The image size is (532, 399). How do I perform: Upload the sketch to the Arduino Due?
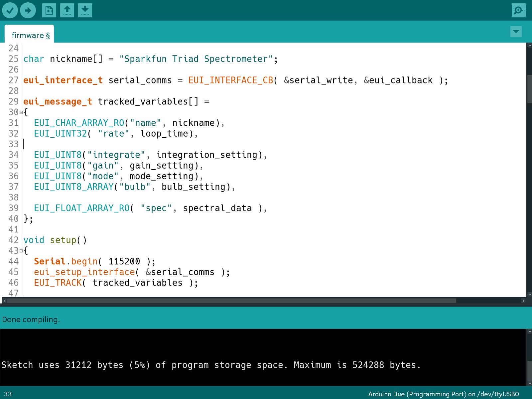[x=28, y=10]
